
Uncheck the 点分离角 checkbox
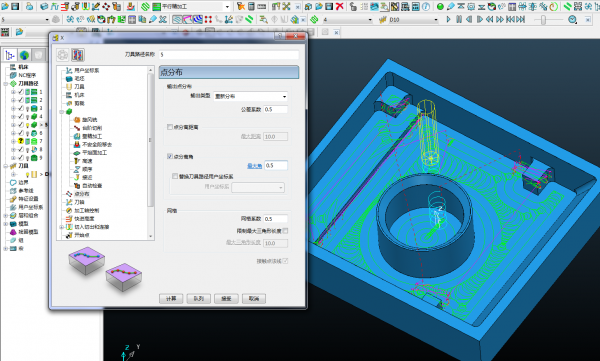click(x=170, y=156)
